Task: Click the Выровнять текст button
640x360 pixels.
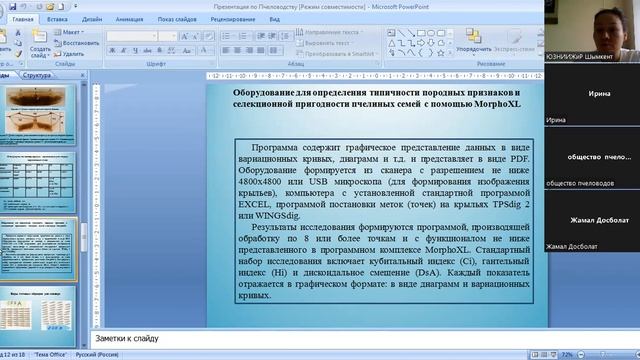Action: click(324, 43)
